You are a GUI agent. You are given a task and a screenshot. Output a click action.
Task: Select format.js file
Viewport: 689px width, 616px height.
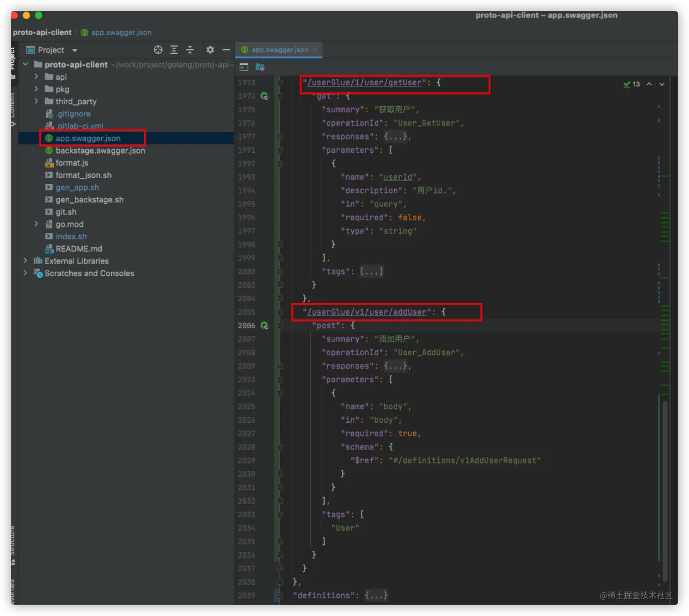click(72, 163)
